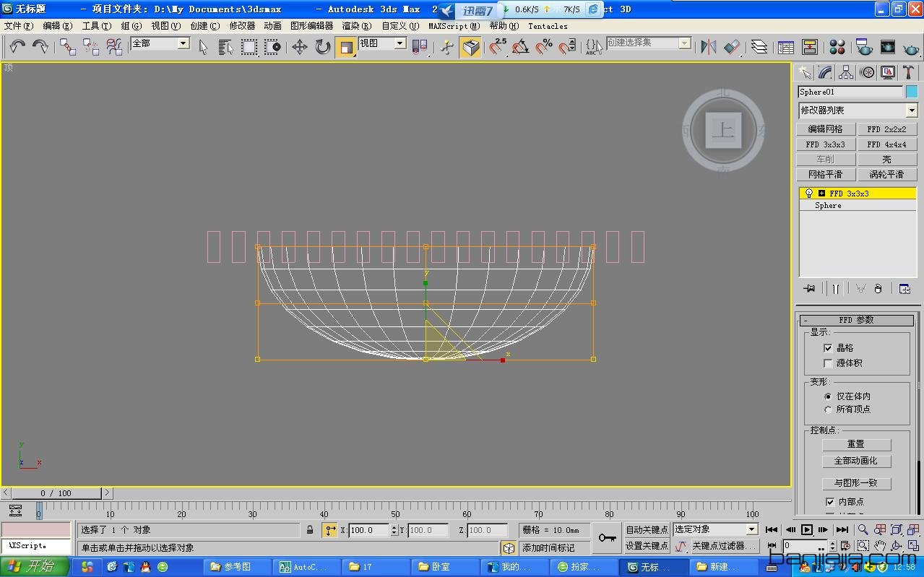Toggle the 自动关键点 Auto Key button
Screen dimensions: 924x577
647,529
